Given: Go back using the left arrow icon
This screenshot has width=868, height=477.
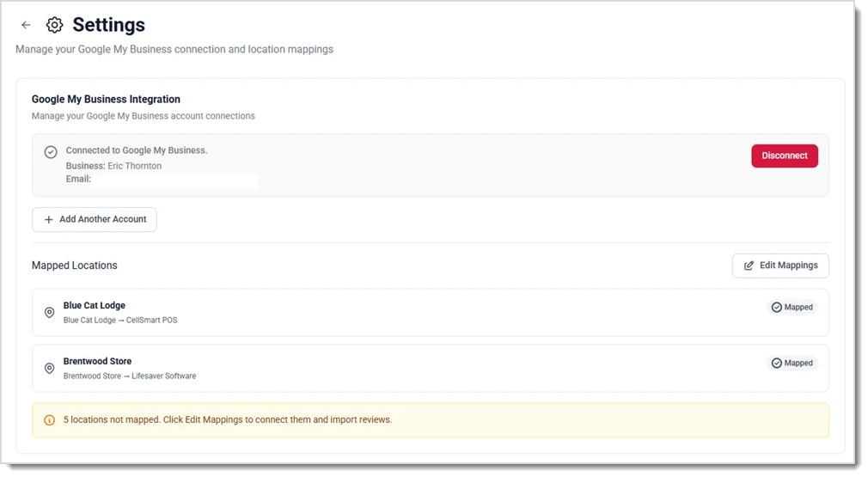Looking at the screenshot, I should 26,25.
